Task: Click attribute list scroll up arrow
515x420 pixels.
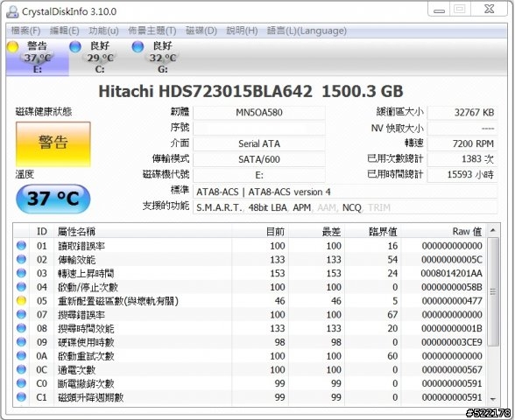Action: tap(492, 231)
